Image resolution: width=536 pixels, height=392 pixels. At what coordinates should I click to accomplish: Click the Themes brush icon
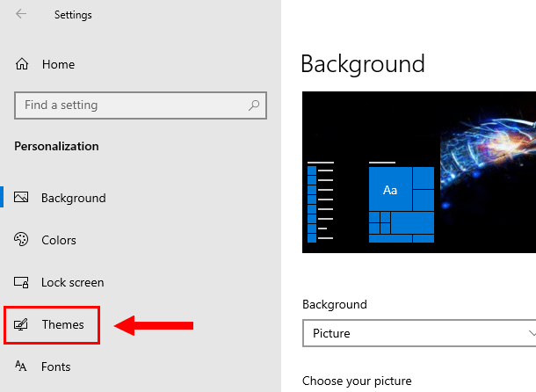[22, 325]
